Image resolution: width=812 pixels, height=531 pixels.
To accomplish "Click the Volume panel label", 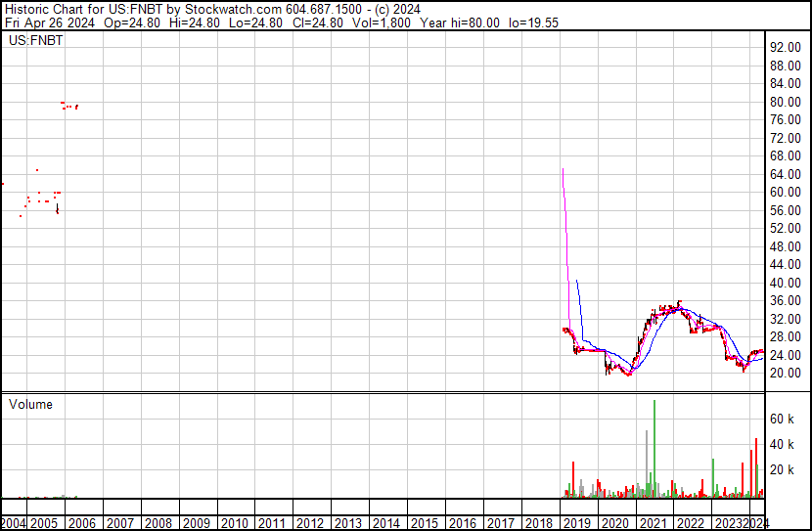I will [30, 404].
